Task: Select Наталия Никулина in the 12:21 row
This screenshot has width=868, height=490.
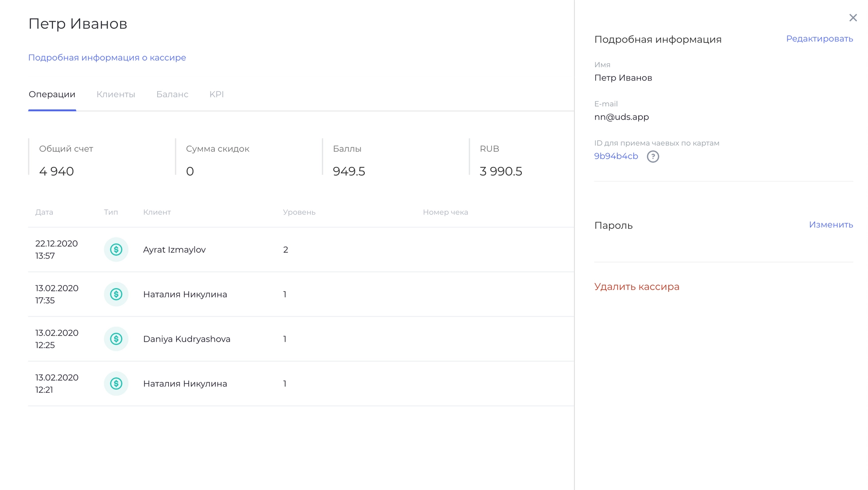Action: pos(185,384)
